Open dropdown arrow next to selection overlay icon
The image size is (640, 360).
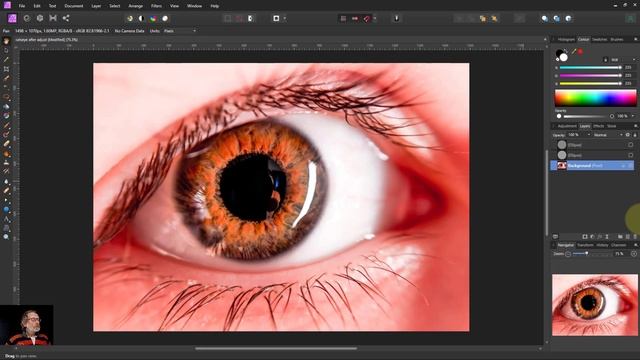pyautogui.click(x=284, y=18)
